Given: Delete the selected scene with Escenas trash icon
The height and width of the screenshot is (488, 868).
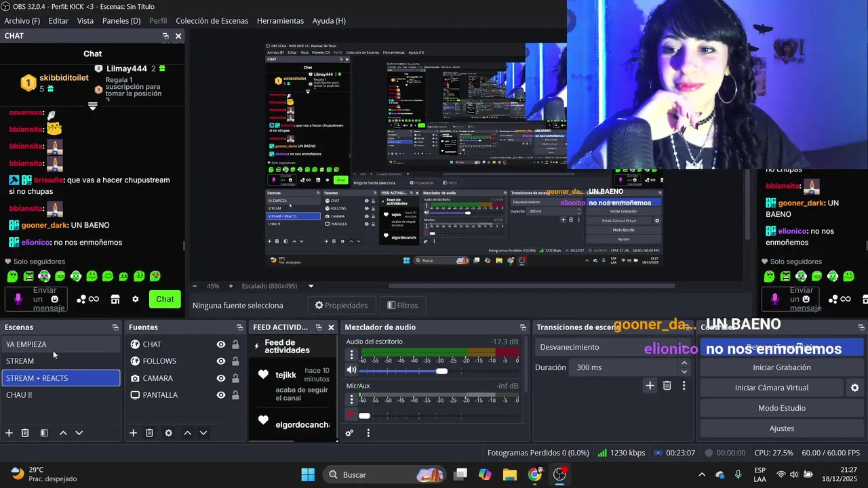Looking at the screenshot, I should 25,433.
